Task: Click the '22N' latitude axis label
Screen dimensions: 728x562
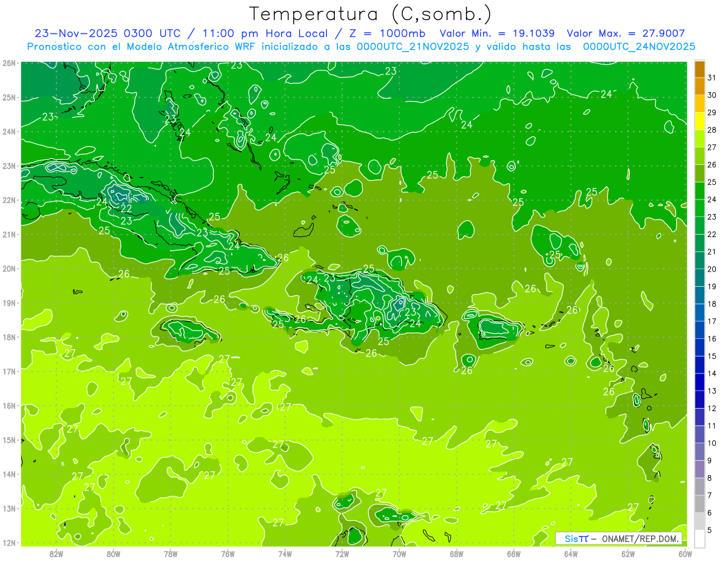Action: pos(9,200)
